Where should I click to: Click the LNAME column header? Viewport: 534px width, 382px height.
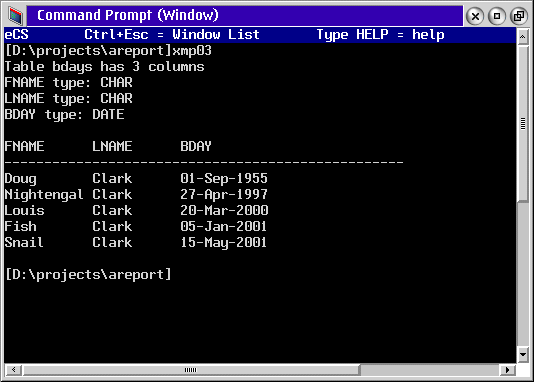tap(112, 146)
